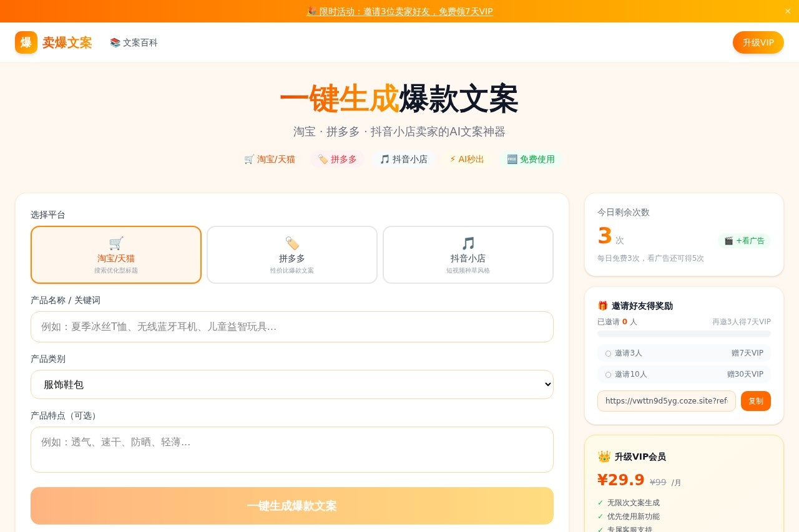This screenshot has width=799, height=532.
Task: Click the music note icon on 抖音小店 card
Action: pos(468,243)
